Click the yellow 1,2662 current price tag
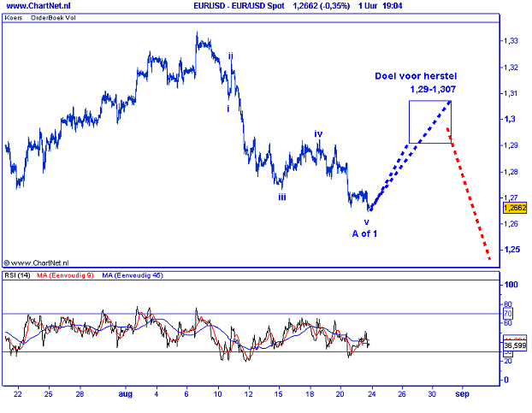Viewport: 532px width, 413px height. click(x=515, y=208)
